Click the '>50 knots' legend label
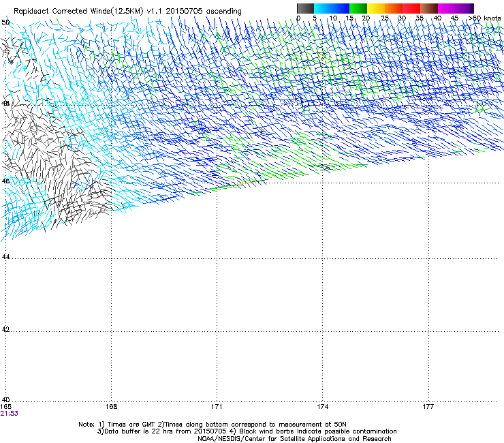Screen dimensions: 504x443 click(484, 18)
